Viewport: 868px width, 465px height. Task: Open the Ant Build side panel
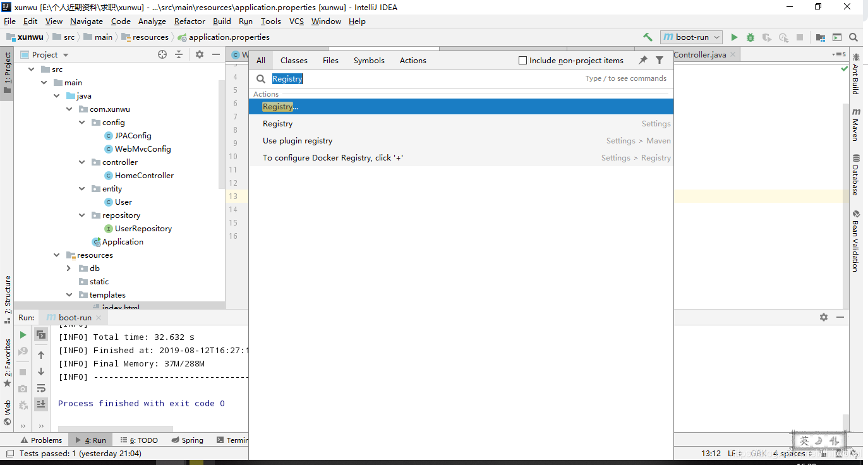click(x=856, y=75)
